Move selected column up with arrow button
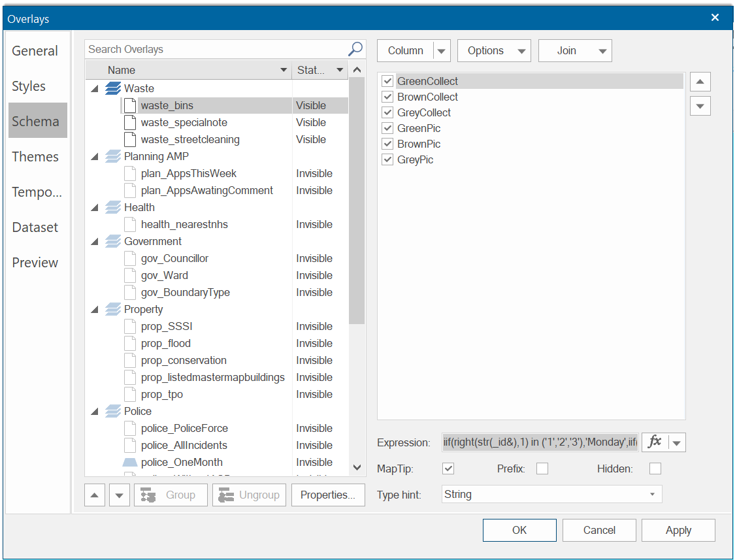737x560 pixels. pos(700,82)
